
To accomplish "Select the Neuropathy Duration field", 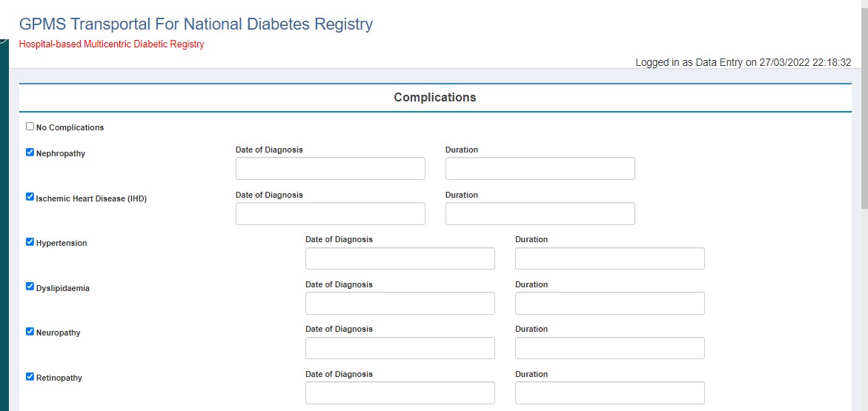I will pos(609,348).
